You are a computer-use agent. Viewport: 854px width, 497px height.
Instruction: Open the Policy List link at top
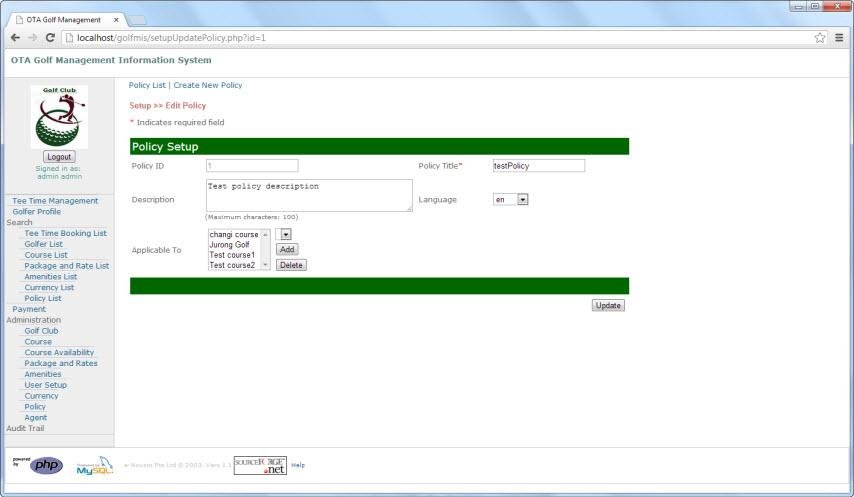(x=147, y=85)
